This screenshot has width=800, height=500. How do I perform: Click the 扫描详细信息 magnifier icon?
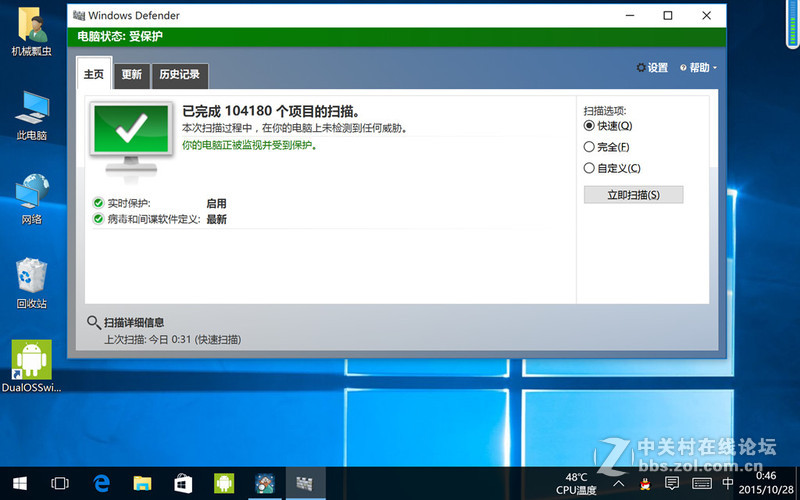[x=93, y=322]
